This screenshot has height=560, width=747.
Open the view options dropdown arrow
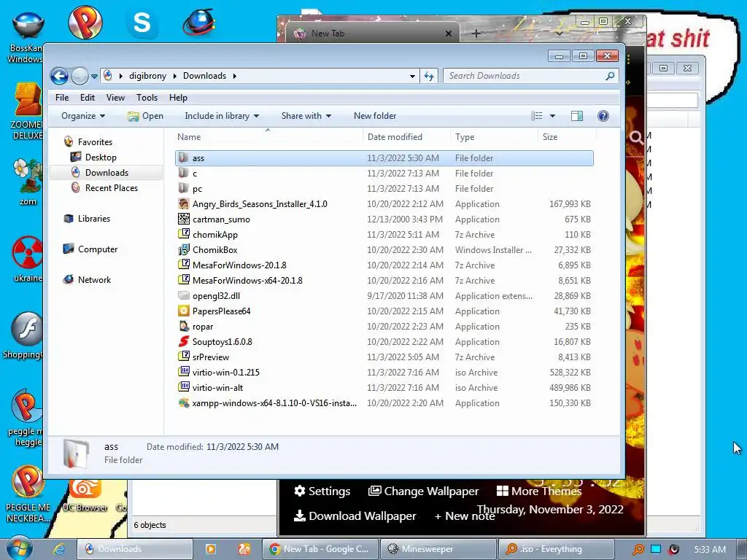tap(553, 116)
